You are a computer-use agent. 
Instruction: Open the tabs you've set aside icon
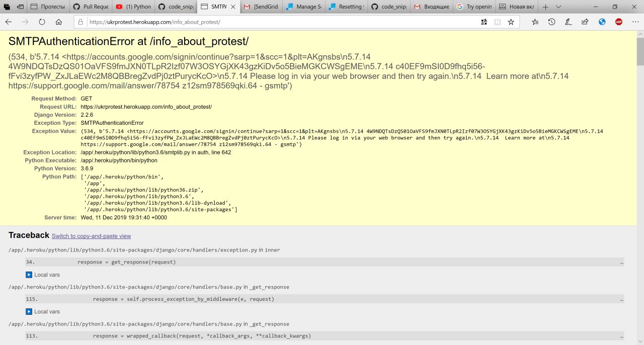pyautogui.click(x=7, y=7)
